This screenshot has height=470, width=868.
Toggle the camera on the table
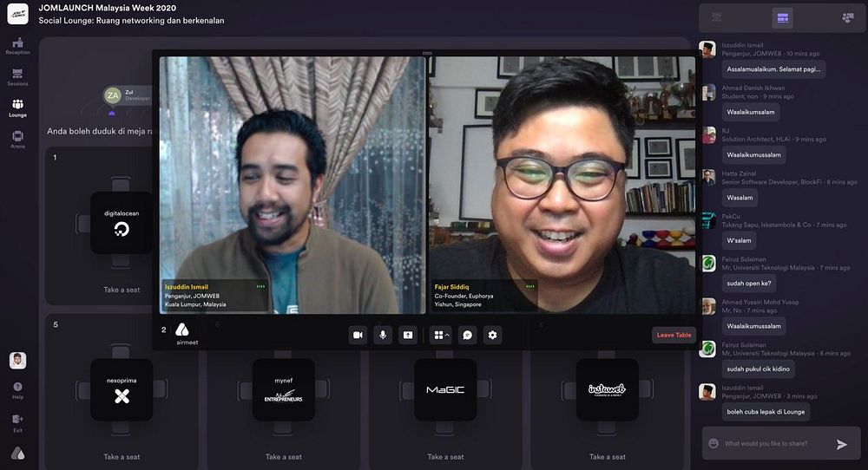(358, 335)
